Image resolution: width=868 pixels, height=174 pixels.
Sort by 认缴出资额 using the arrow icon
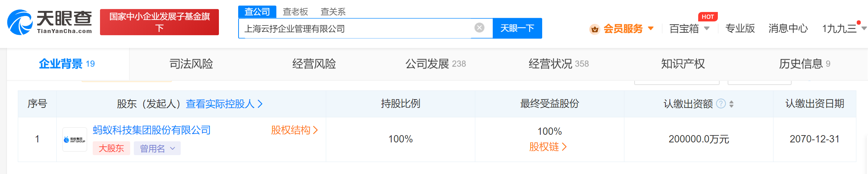pyautogui.click(x=732, y=104)
